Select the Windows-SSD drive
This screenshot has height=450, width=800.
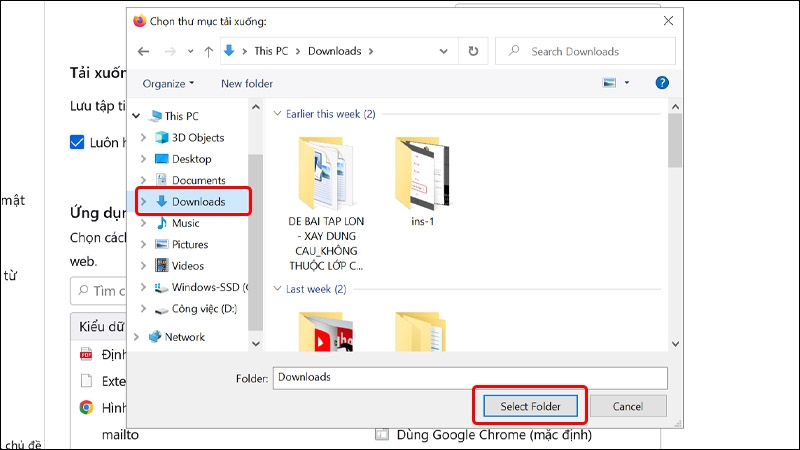209,287
